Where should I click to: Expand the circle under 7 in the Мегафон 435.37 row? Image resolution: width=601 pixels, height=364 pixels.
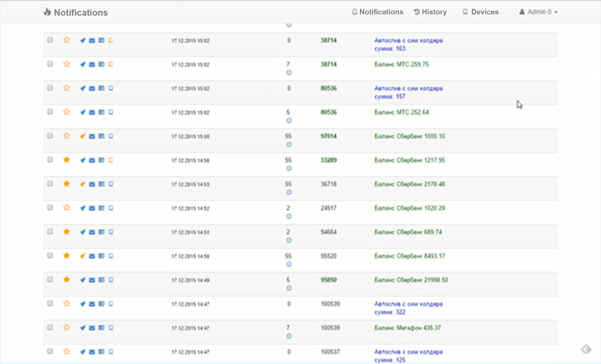(x=289, y=336)
